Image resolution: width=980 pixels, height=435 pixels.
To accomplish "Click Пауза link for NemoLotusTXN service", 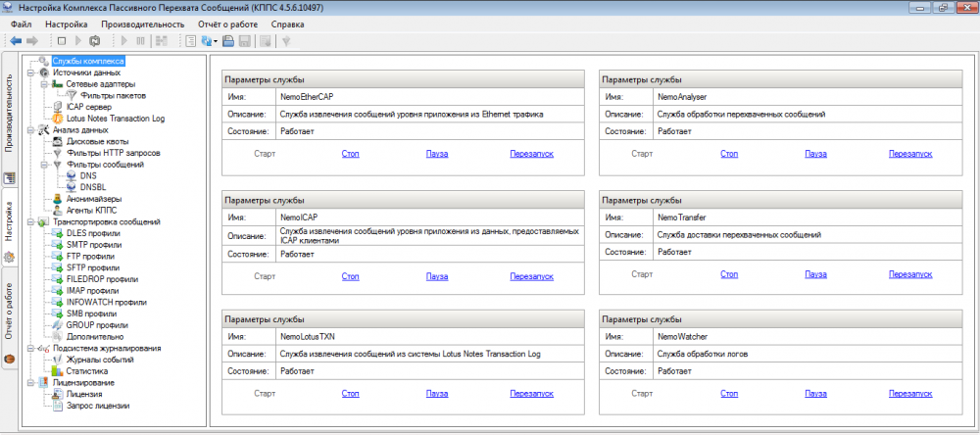I will tap(437, 394).
